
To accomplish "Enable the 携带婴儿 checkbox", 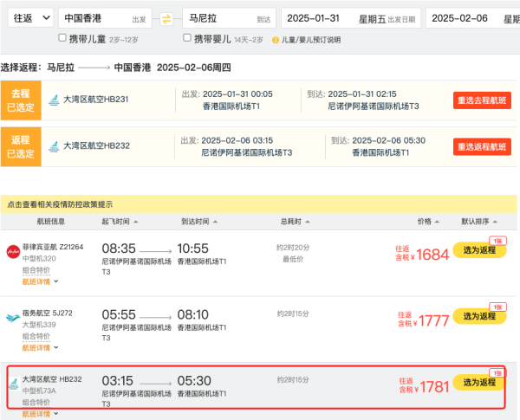I will (187, 38).
